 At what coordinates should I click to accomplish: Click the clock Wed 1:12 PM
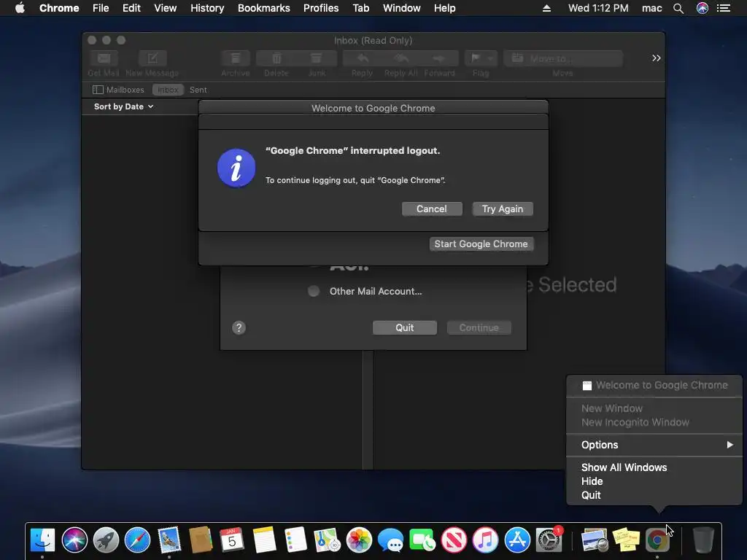tap(598, 8)
